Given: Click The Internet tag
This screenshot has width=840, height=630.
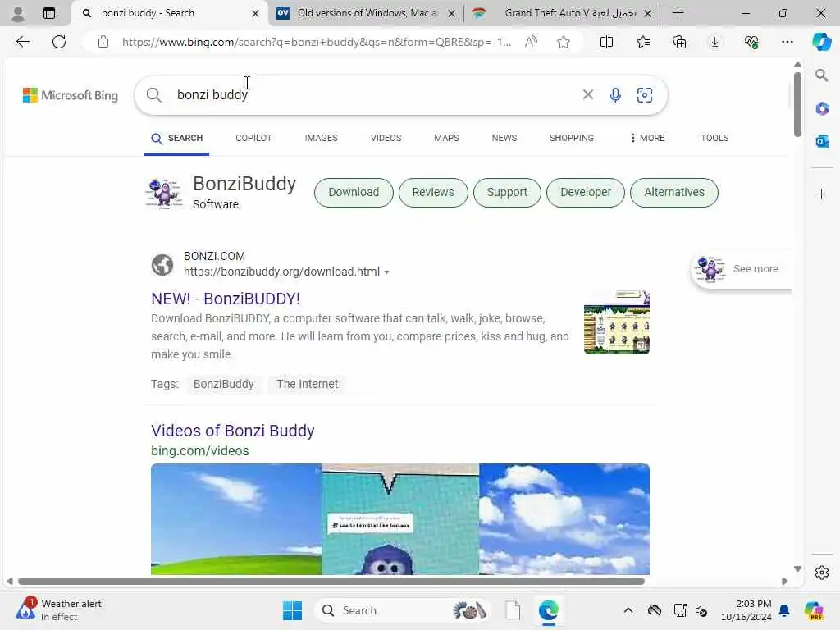Looking at the screenshot, I should coord(307,384).
